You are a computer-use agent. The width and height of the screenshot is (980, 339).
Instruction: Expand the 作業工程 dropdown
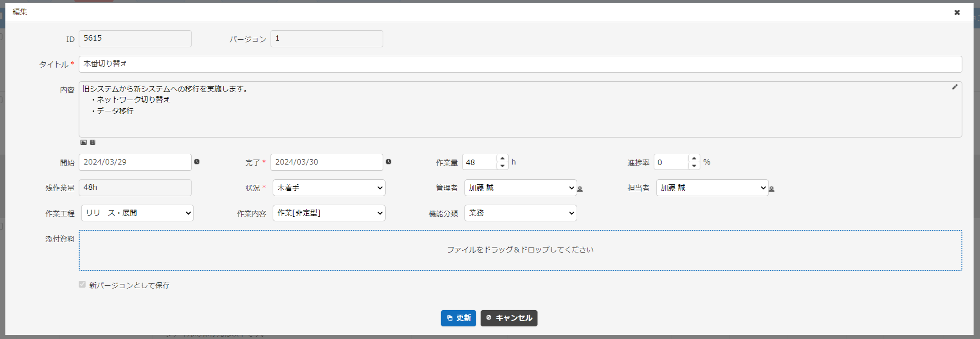[x=137, y=213]
